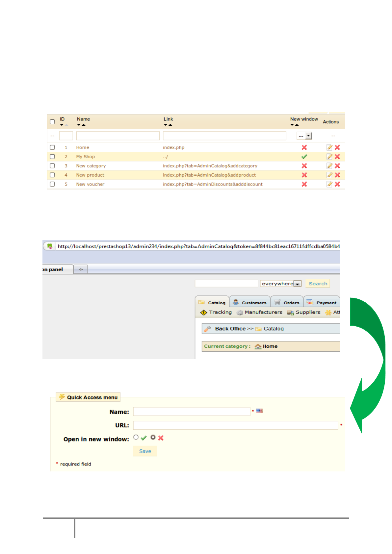Click into the back office search box
This screenshot has width=392, height=554.
(226, 284)
